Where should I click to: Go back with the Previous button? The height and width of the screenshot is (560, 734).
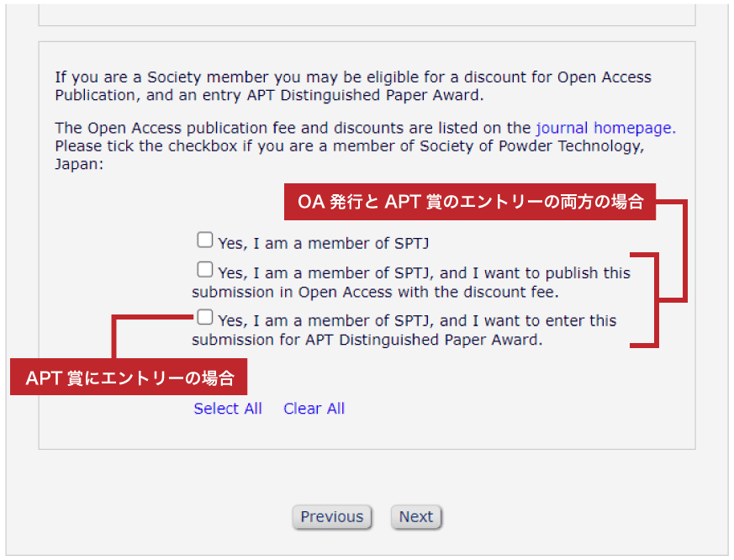point(332,517)
